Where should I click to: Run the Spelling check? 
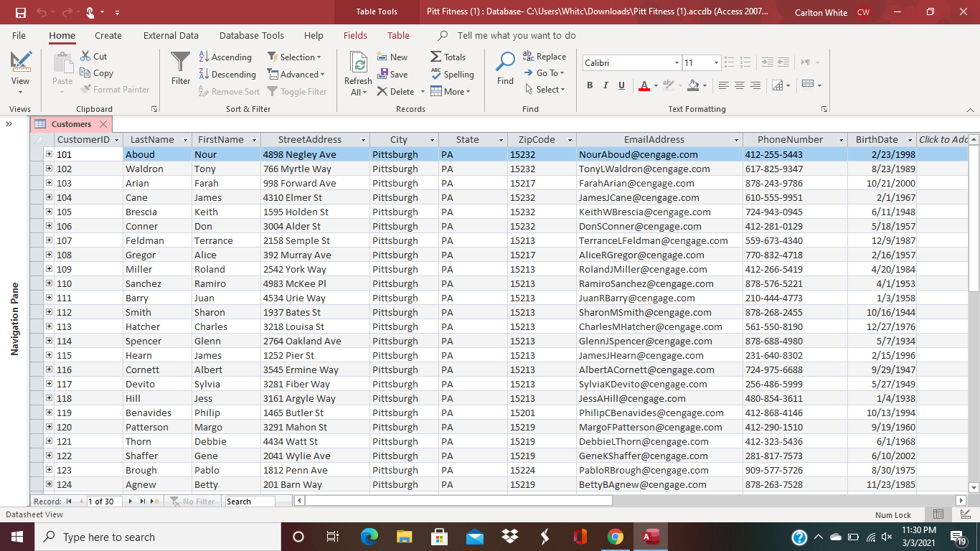coord(452,74)
